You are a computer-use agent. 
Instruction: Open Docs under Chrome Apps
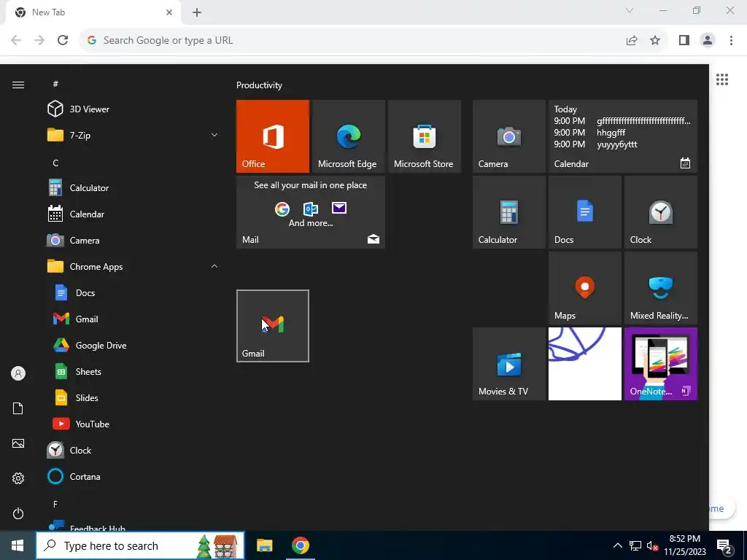133,293
